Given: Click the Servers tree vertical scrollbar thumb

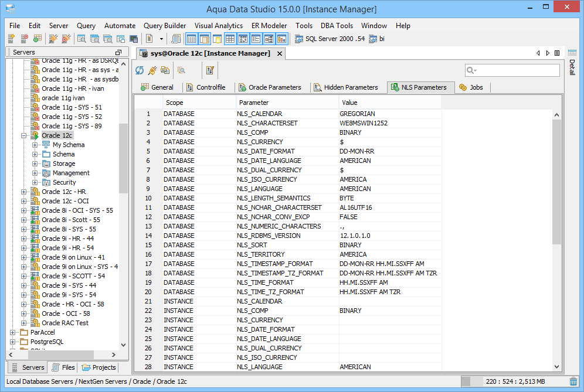Looking at the screenshot, I should (x=123, y=159).
